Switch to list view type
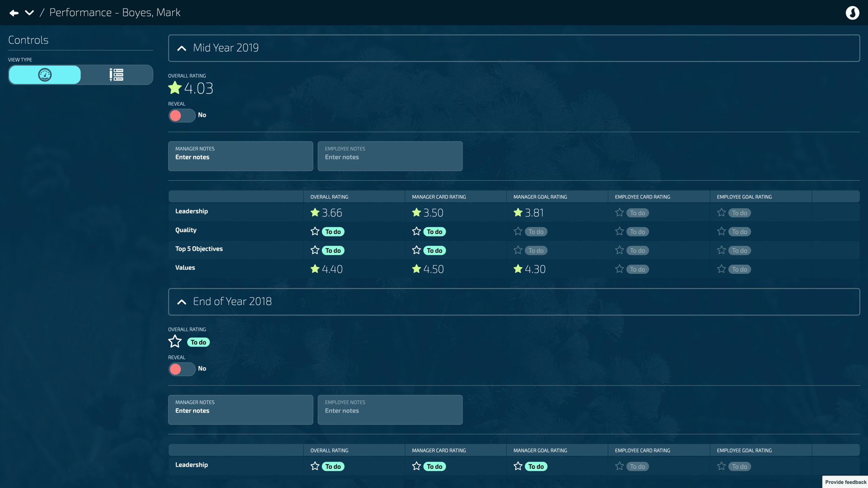The height and width of the screenshot is (488, 868). (116, 75)
